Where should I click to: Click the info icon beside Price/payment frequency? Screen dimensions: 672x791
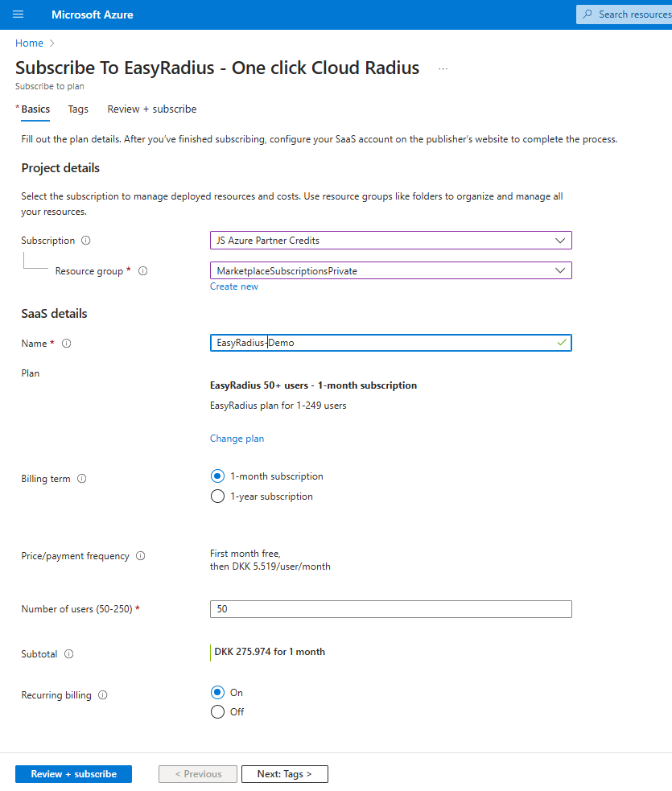click(140, 555)
